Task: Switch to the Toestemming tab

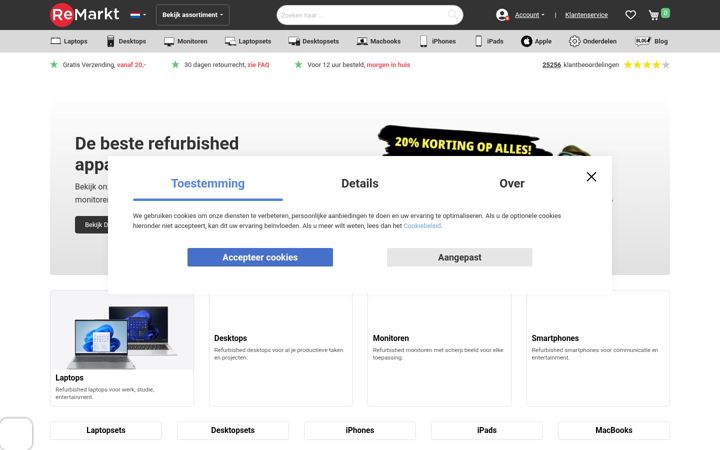Action: point(208,184)
